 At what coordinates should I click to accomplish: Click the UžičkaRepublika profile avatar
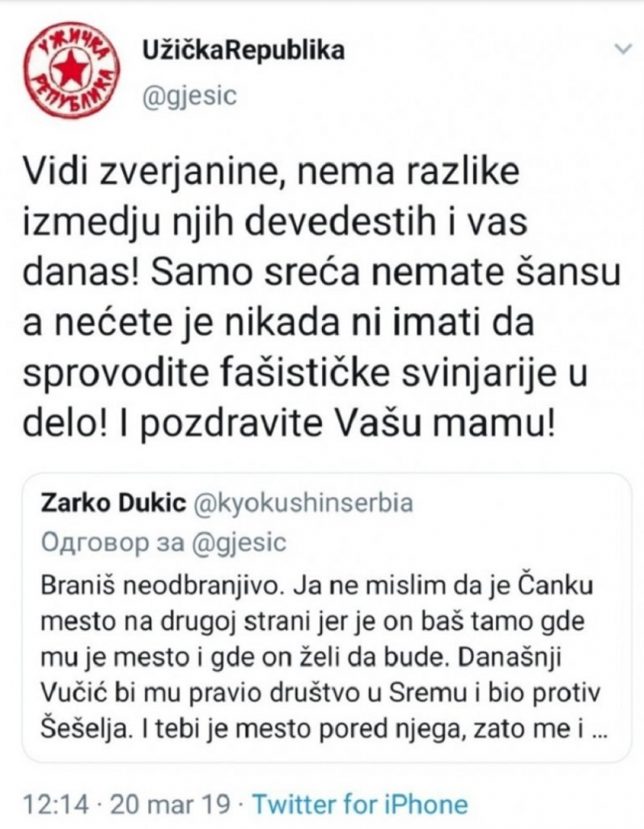71,65
